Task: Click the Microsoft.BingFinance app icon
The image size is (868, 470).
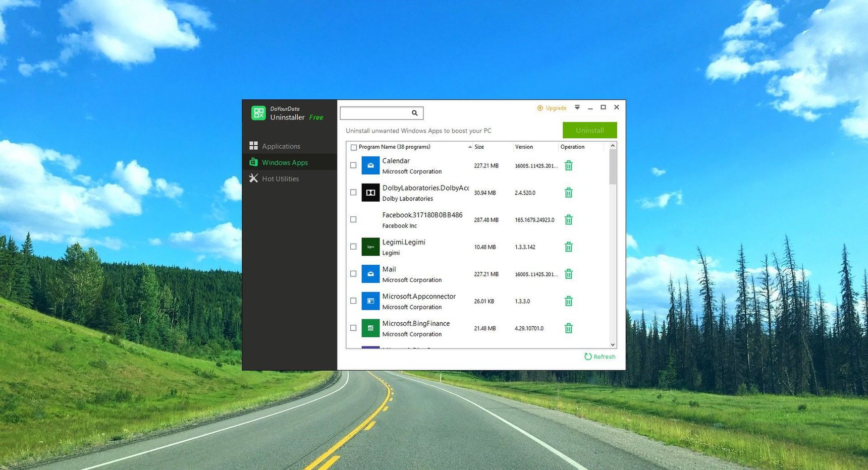Action: coord(370,328)
